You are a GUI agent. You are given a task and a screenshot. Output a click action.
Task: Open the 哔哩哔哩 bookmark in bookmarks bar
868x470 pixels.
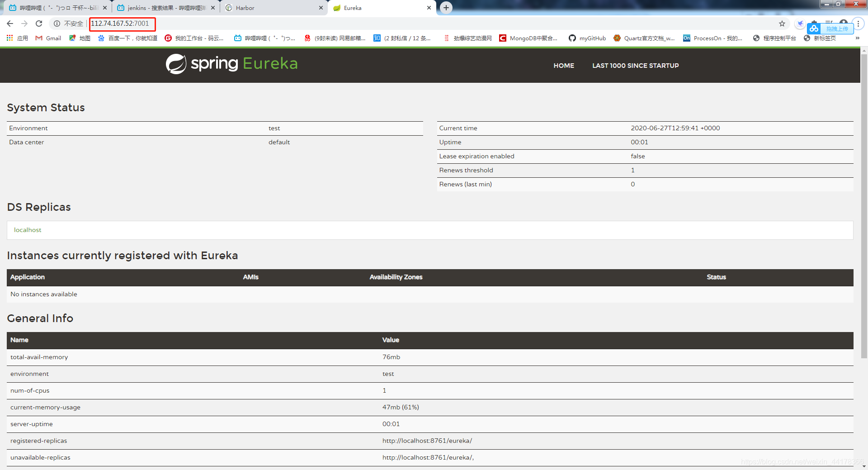click(264, 38)
